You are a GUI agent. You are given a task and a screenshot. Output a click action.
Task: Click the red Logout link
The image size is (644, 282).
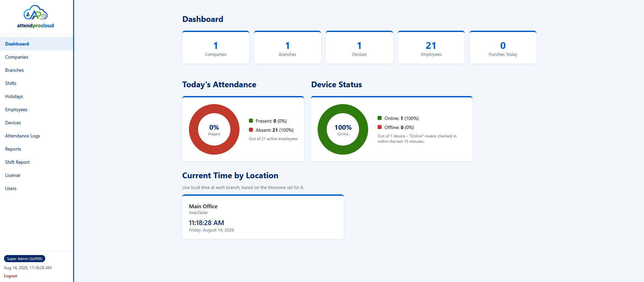click(x=10, y=276)
